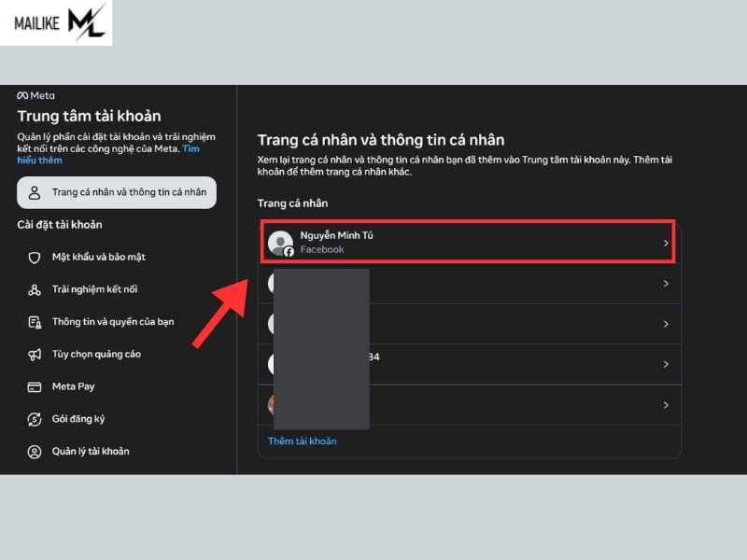Click the shield icon for password security
Screen dimensions: 747x560
coord(35,258)
